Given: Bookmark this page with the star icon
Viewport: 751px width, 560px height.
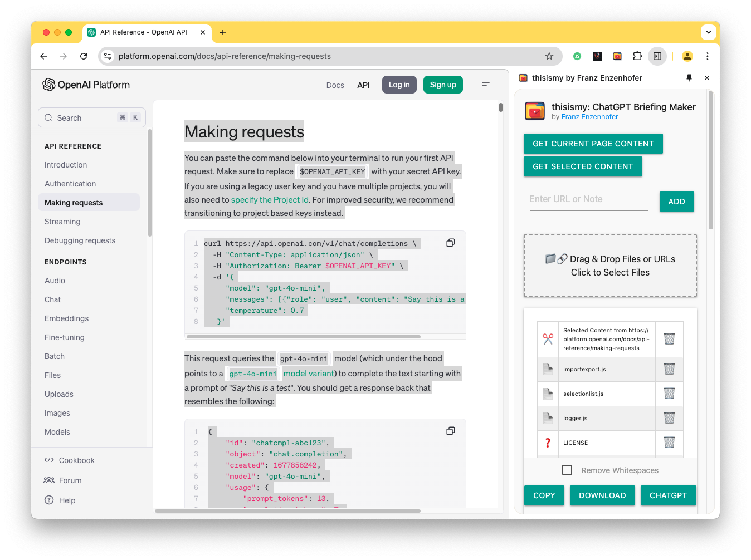Looking at the screenshot, I should pyautogui.click(x=549, y=56).
